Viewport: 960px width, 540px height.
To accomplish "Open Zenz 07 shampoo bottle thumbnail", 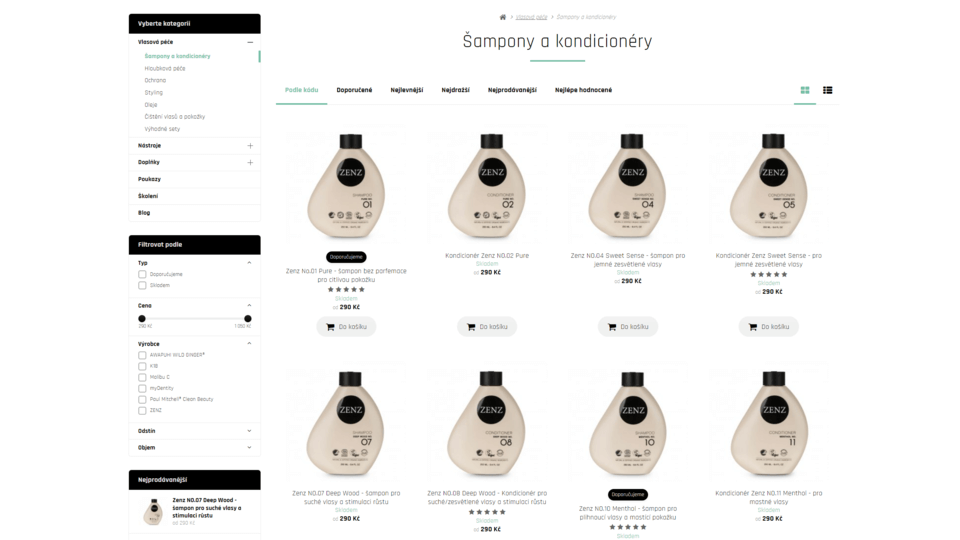I will [x=346, y=422].
